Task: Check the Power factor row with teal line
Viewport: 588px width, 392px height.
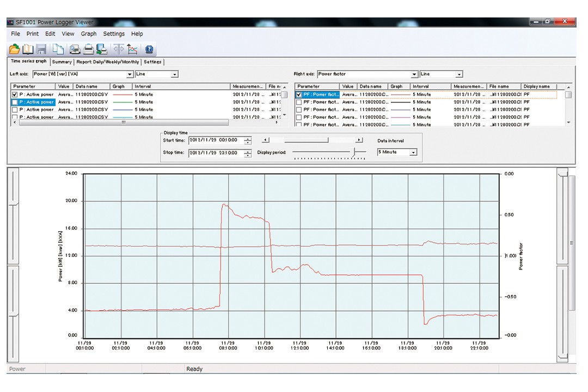Action: point(299,125)
